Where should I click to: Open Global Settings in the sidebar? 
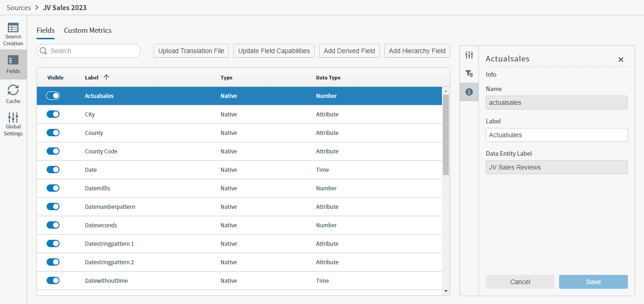[13, 122]
